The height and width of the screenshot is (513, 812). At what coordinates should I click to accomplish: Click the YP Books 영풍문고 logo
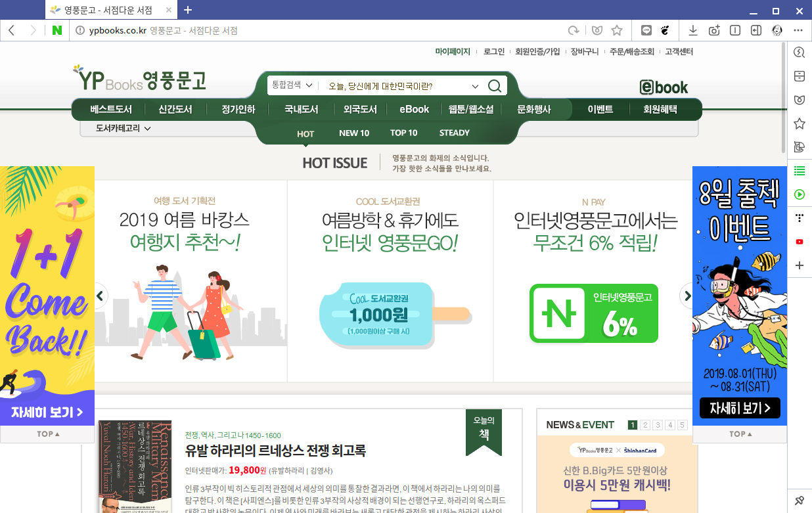(x=139, y=78)
